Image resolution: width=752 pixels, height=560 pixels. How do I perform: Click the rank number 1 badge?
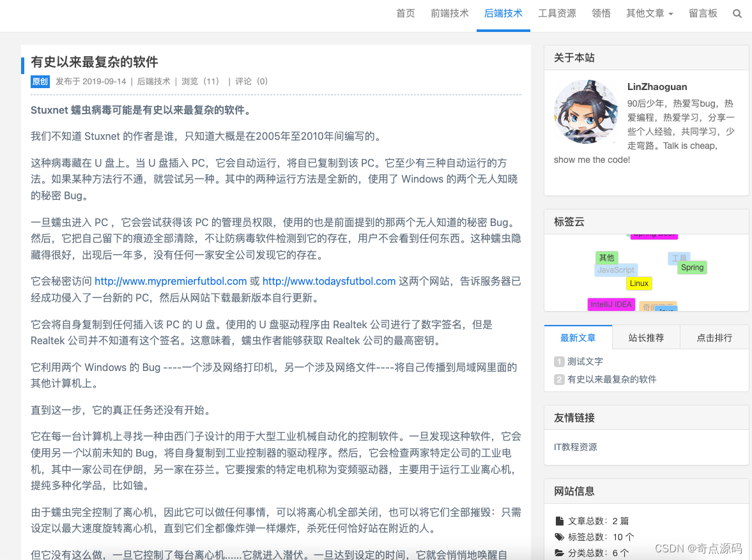(558, 361)
